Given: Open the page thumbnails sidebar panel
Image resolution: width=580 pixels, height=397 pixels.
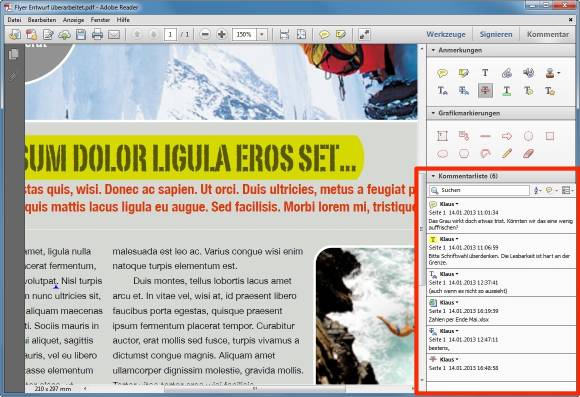Looking at the screenshot, I should (14, 54).
